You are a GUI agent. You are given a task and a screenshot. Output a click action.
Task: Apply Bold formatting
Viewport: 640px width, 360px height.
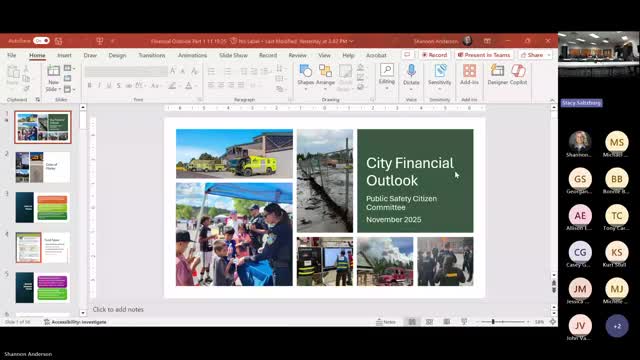[x=89, y=86]
